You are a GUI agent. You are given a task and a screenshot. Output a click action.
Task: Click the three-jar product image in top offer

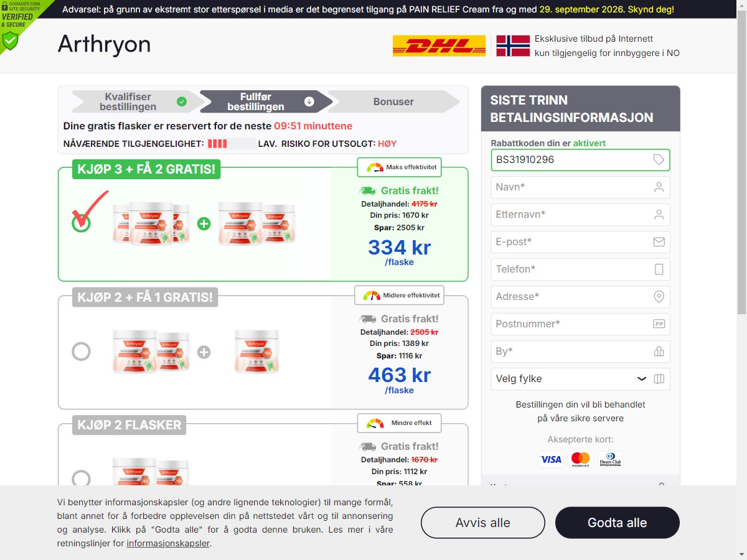pyautogui.click(x=151, y=223)
